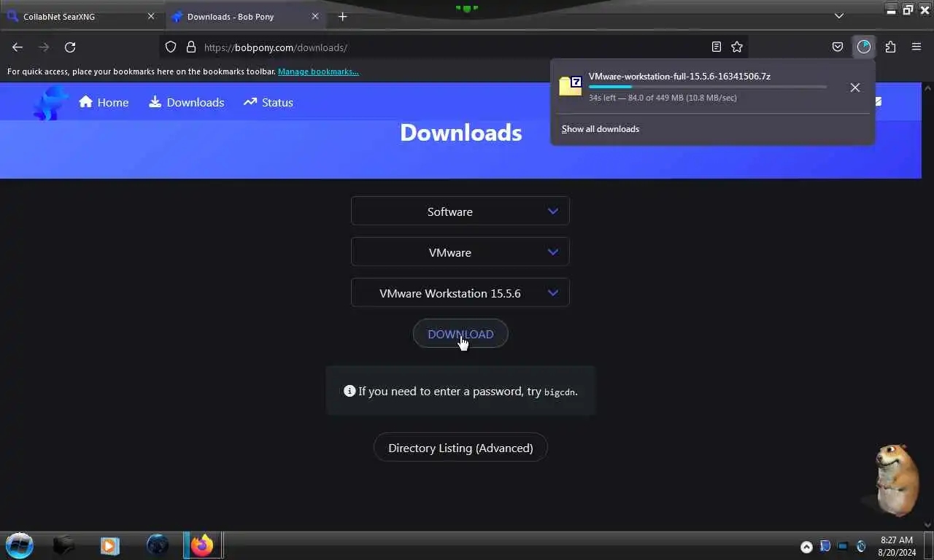934x560 pixels.
Task: Open the volume tray icon
Action: point(861,546)
